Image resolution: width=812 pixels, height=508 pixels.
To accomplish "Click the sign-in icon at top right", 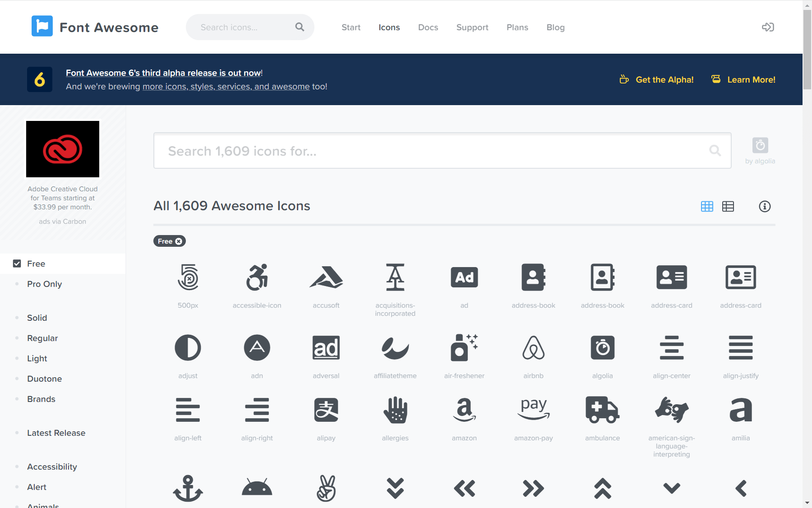I will click(x=767, y=27).
